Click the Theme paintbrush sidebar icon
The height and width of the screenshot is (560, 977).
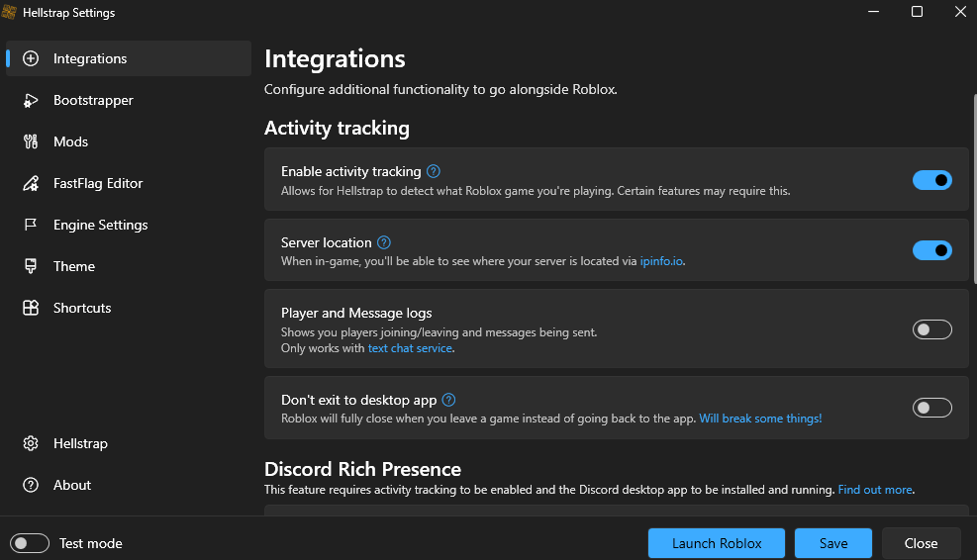[x=31, y=266]
